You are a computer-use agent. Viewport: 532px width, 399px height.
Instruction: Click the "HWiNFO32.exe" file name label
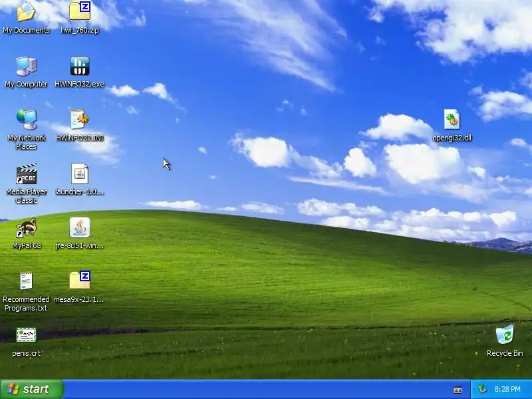pos(79,84)
